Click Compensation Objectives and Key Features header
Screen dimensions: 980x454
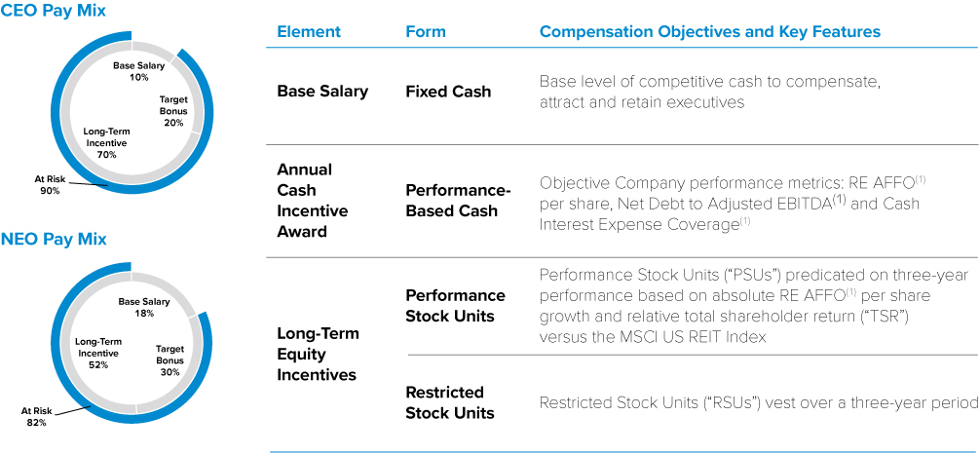point(709,32)
